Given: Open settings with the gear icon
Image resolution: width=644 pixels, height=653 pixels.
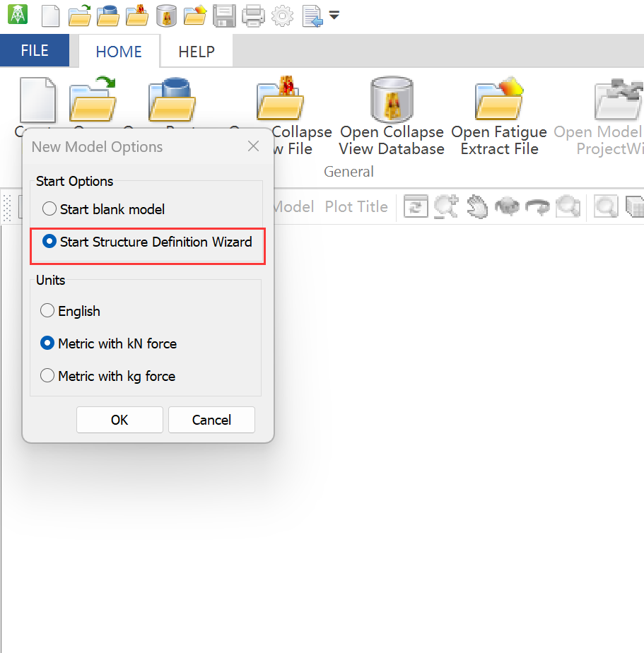Looking at the screenshot, I should coord(282,15).
